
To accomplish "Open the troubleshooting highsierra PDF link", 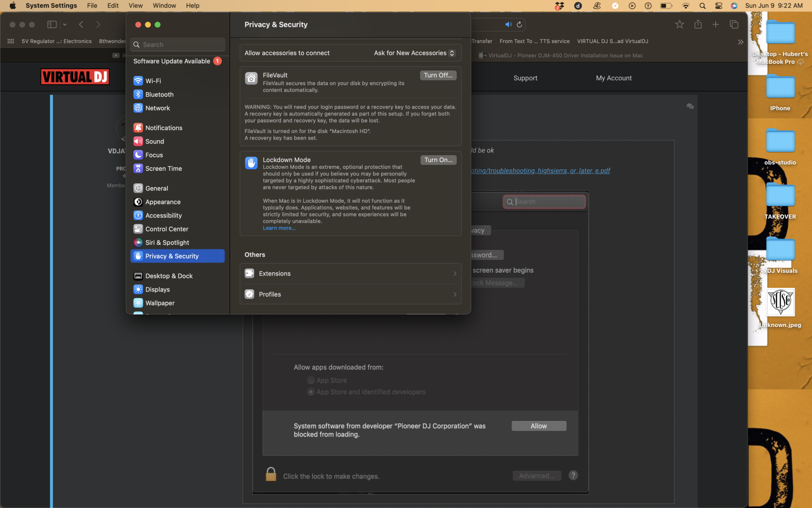I will 541,171.
